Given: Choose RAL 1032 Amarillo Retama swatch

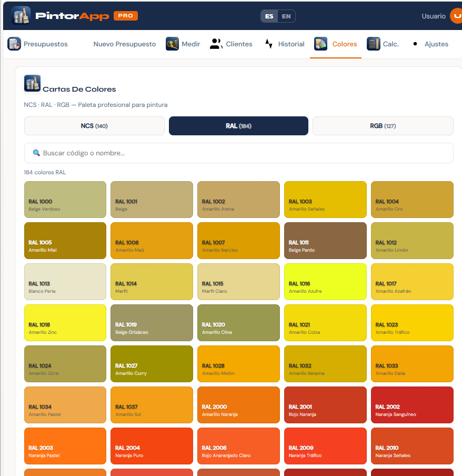Looking at the screenshot, I should pos(325,364).
